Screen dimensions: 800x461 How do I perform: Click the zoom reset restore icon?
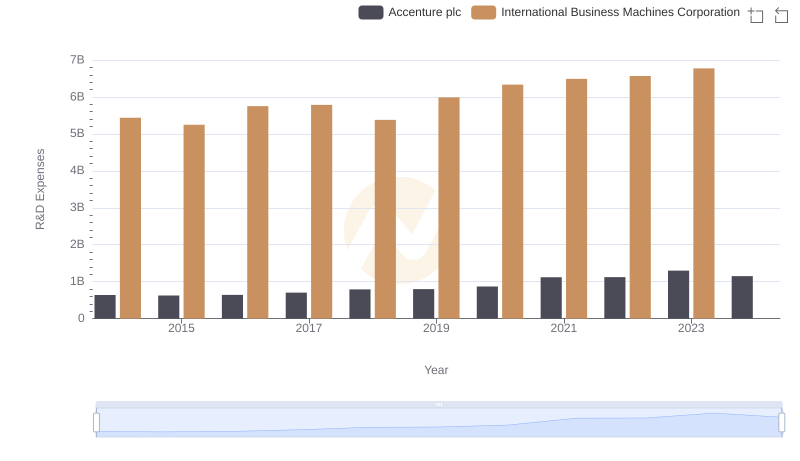pyautogui.click(x=781, y=15)
